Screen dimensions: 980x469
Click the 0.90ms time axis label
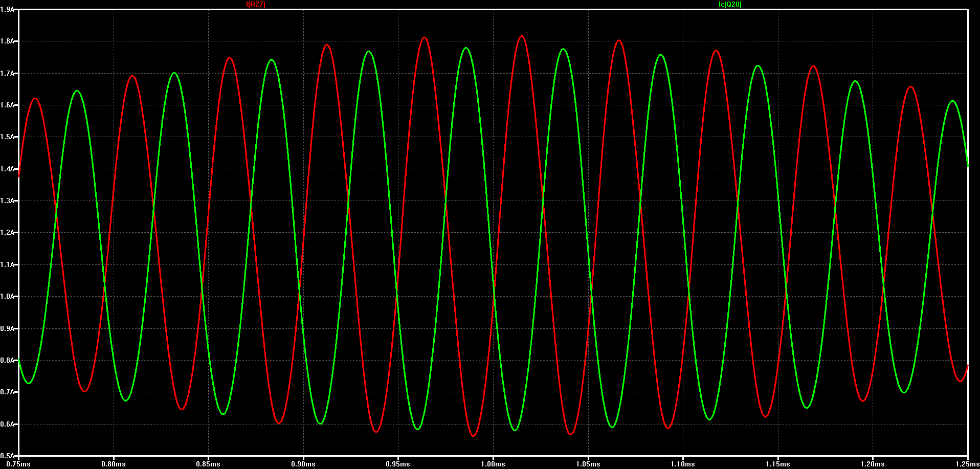point(303,464)
